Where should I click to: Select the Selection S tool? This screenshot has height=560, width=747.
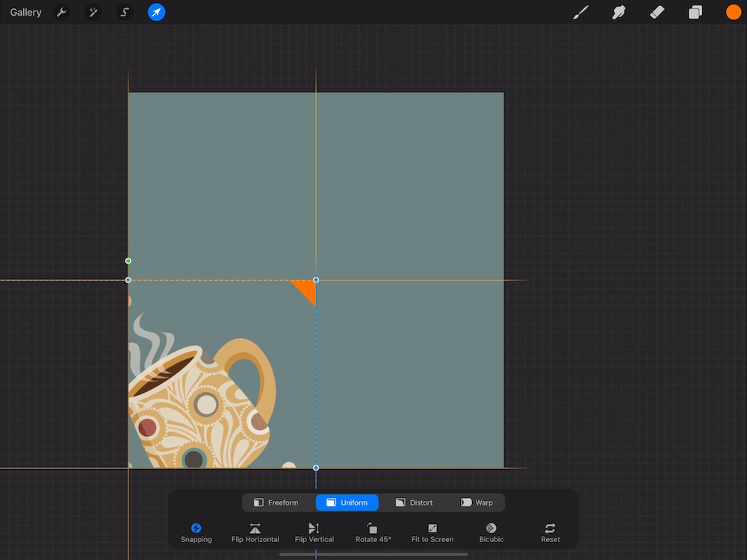pyautogui.click(x=125, y=13)
